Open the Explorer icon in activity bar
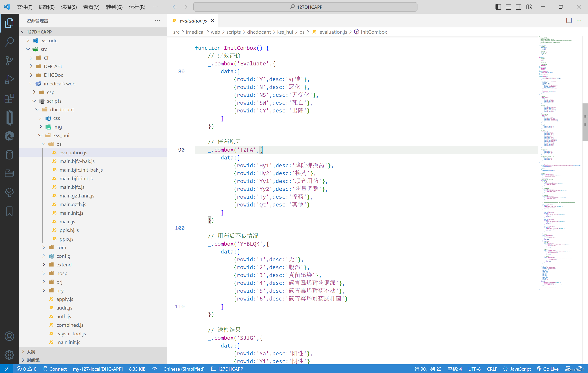The image size is (588, 373). tap(9, 23)
